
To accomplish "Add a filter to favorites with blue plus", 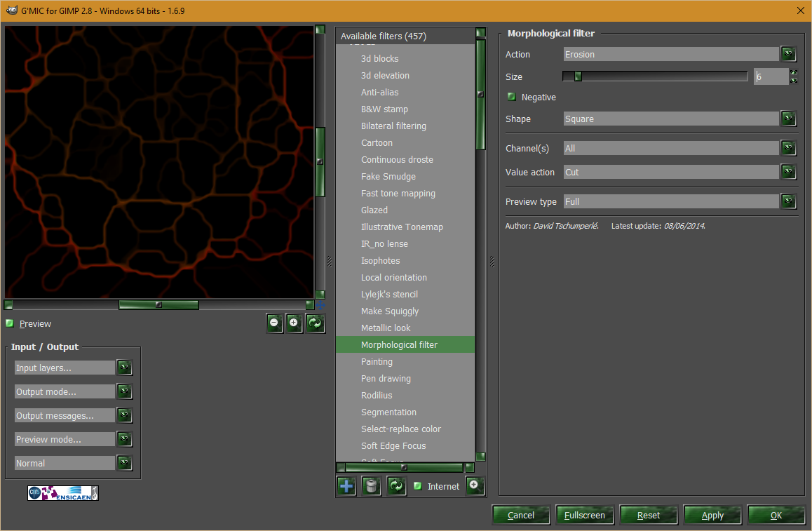I will point(346,486).
